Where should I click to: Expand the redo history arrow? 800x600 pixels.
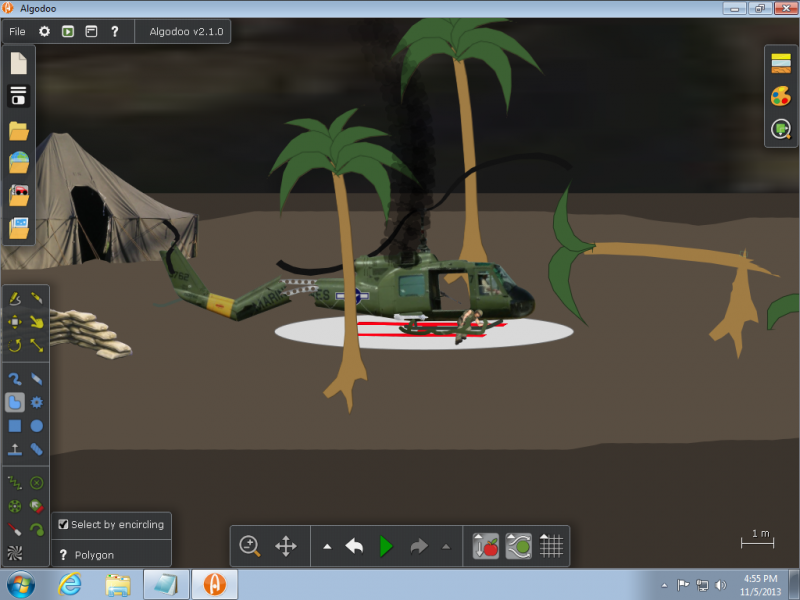coord(446,547)
